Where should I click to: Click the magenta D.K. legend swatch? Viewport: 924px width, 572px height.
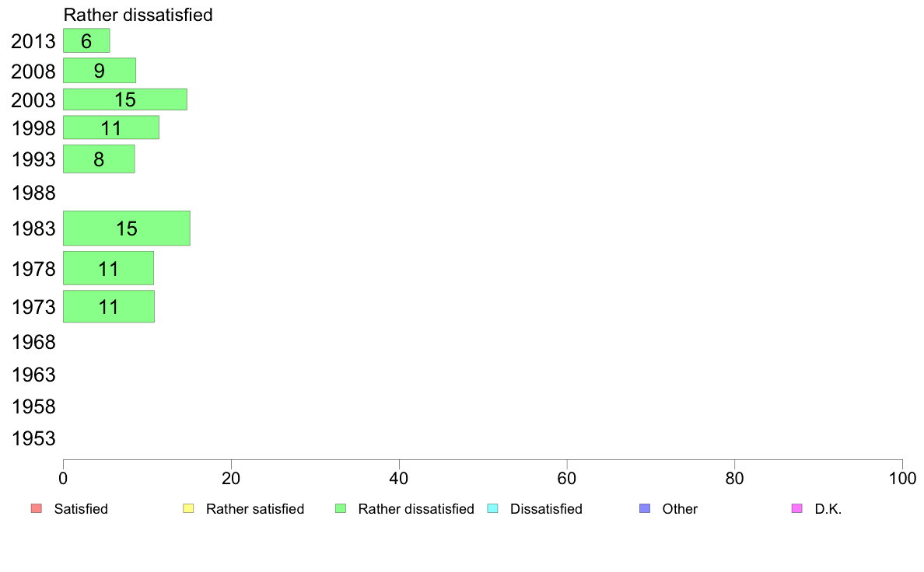pos(796,508)
